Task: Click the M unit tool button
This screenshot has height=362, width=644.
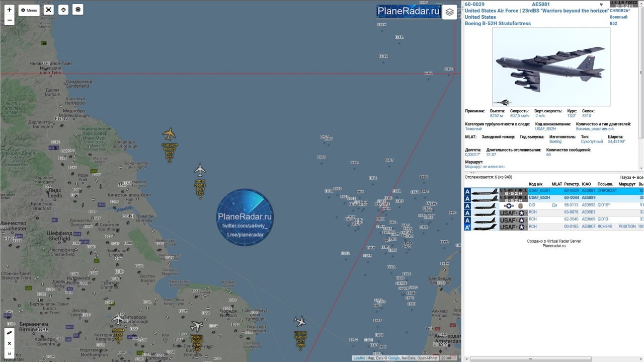Action: 10,354
